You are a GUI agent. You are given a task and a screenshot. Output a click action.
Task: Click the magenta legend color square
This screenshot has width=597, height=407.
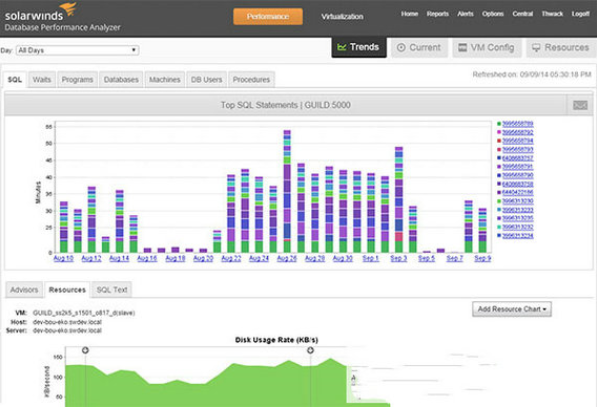(x=499, y=132)
